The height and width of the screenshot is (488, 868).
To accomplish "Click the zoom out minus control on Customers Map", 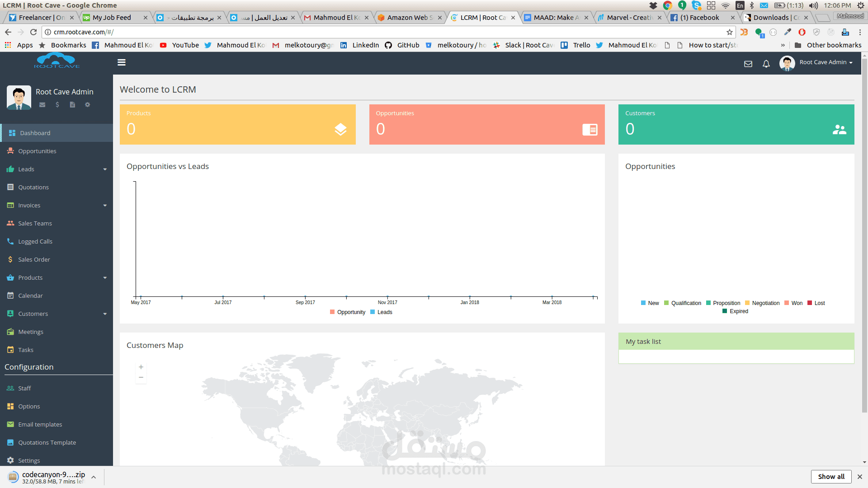I will click(141, 377).
